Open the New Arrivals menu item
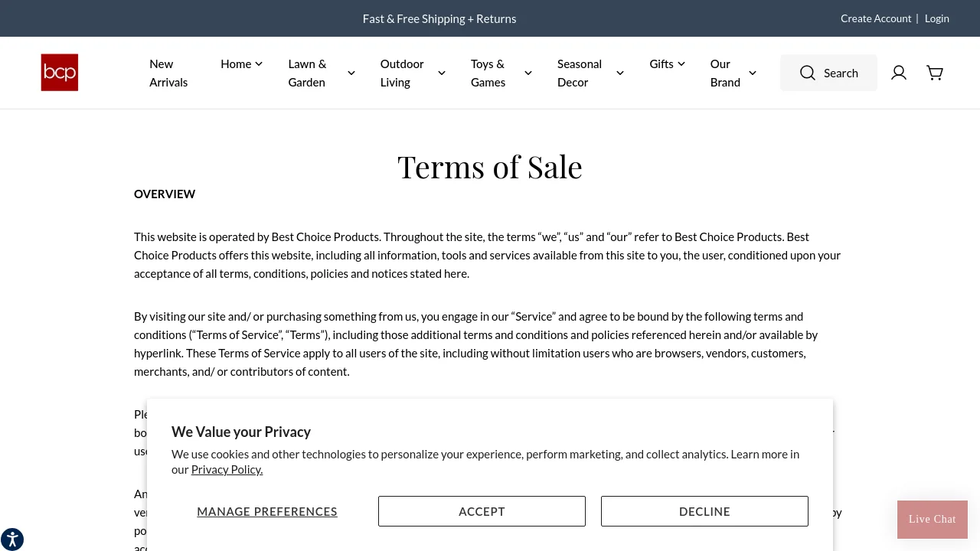The width and height of the screenshot is (980, 551). coord(168,73)
